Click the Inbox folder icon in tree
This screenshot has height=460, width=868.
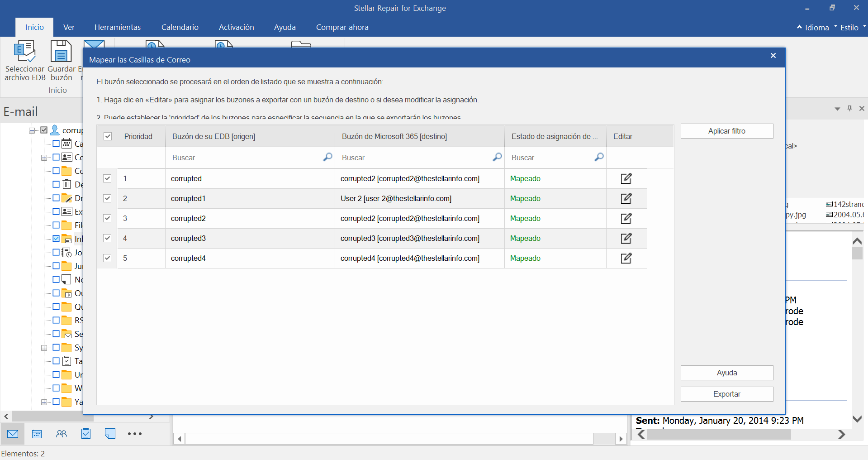(66, 239)
